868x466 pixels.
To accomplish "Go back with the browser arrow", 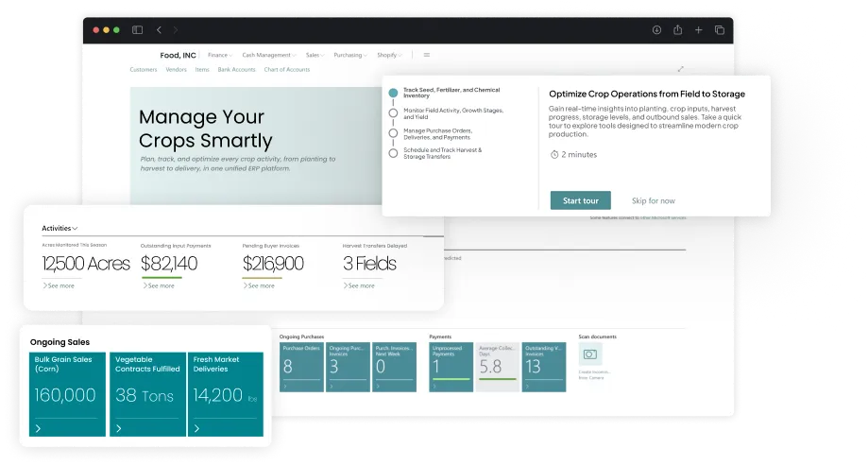I will 159,30.
